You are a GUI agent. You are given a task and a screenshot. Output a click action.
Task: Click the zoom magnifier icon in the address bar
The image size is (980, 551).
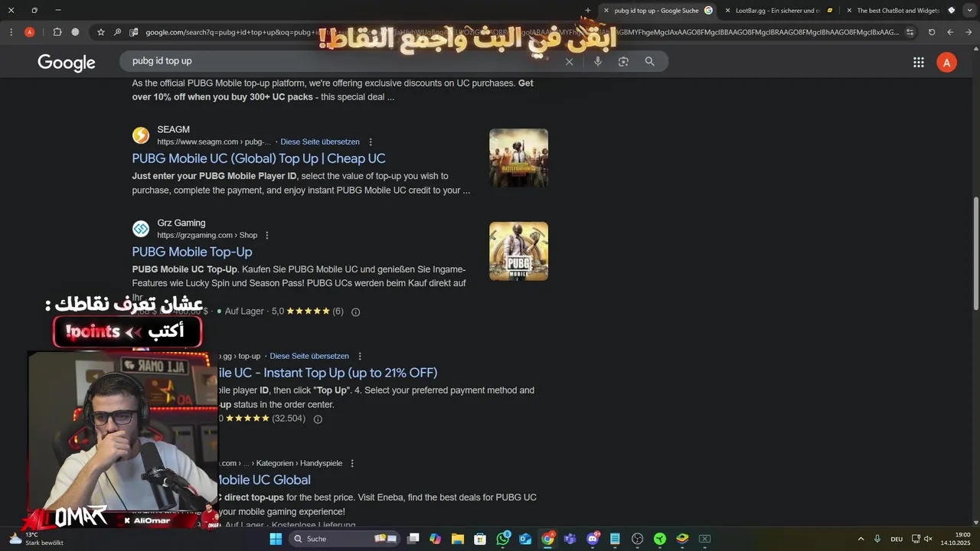coord(117,32)
